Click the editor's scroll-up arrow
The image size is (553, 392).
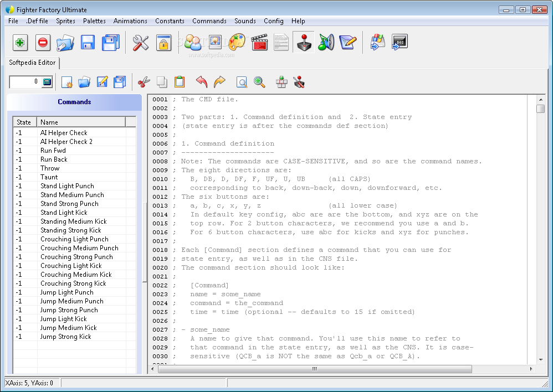point(541,100)
